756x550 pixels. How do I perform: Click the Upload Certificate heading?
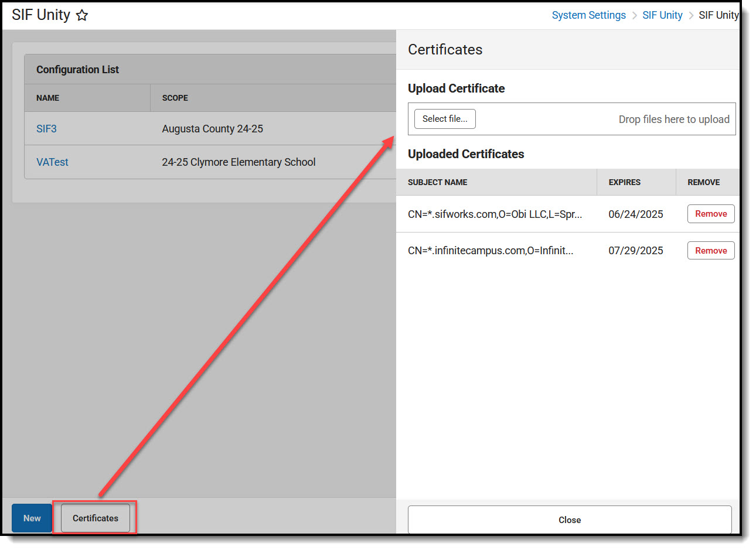[x=456, y=88]
